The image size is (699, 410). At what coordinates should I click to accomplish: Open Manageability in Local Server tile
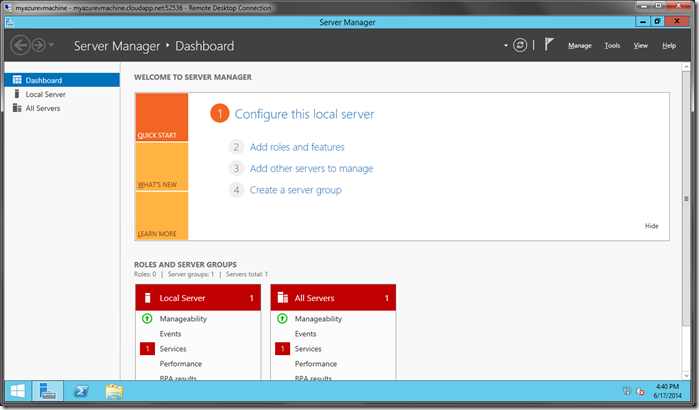183,319
